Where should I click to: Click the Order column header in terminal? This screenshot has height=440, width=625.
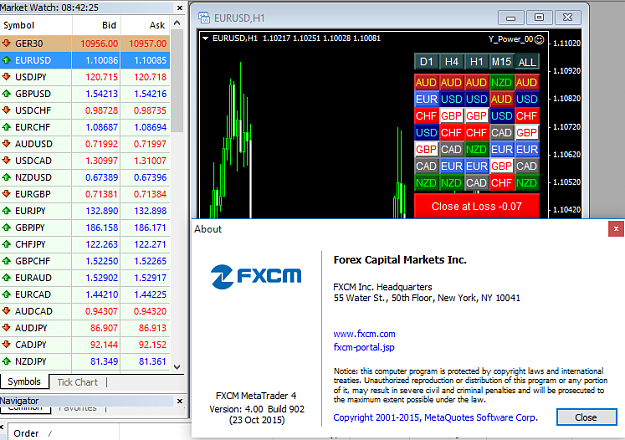pos(60,433)
